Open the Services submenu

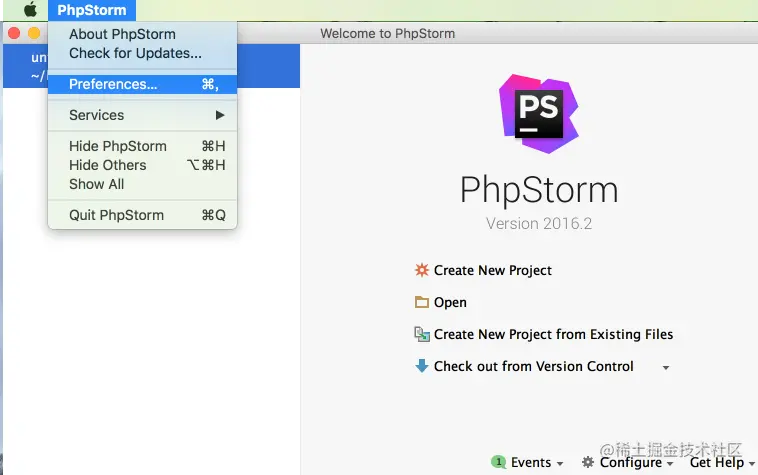coord(143,115)
